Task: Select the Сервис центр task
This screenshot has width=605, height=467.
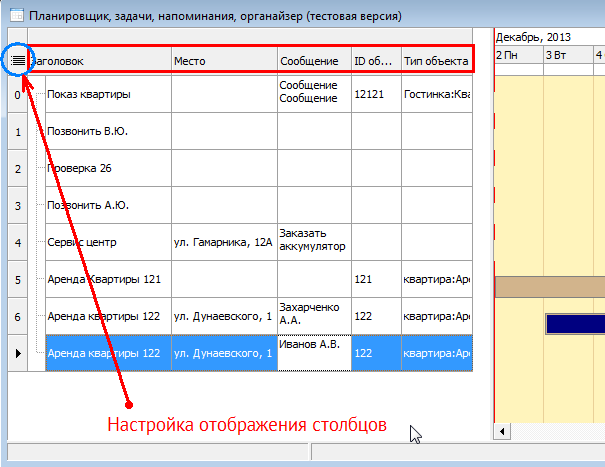Action: click(x=82, y=242)
